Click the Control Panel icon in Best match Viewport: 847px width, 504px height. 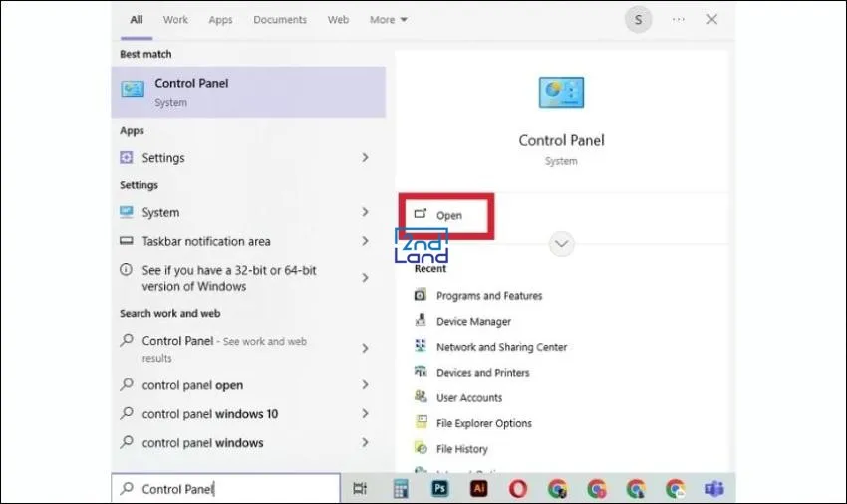click(133, 89)
